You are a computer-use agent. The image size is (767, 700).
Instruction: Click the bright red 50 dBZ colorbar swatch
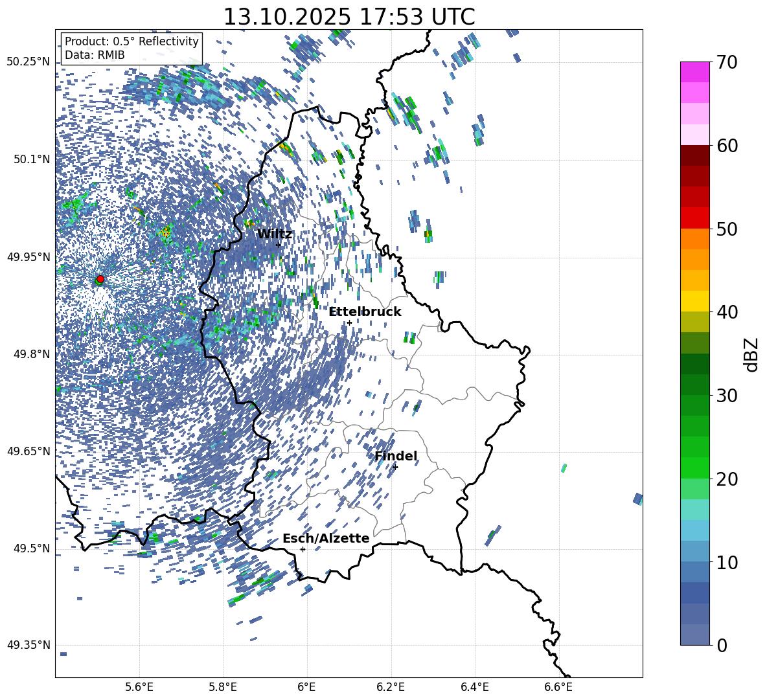pos(694,218)
